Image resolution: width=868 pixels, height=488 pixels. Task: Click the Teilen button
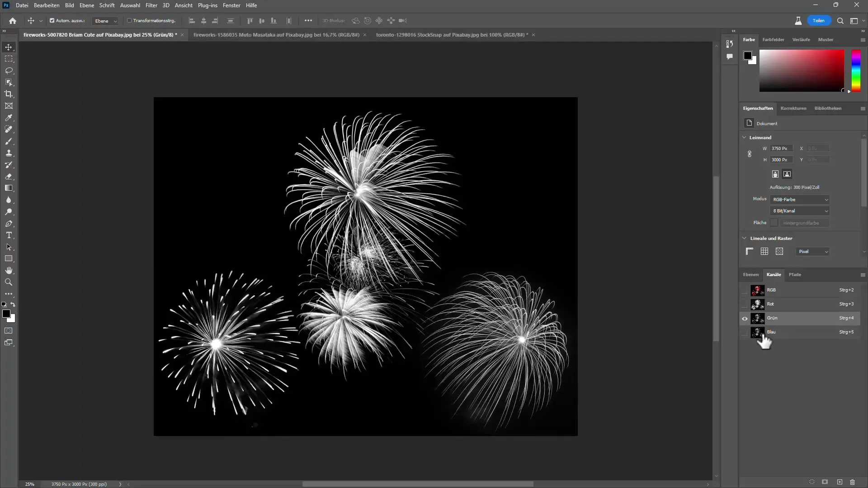819,21
